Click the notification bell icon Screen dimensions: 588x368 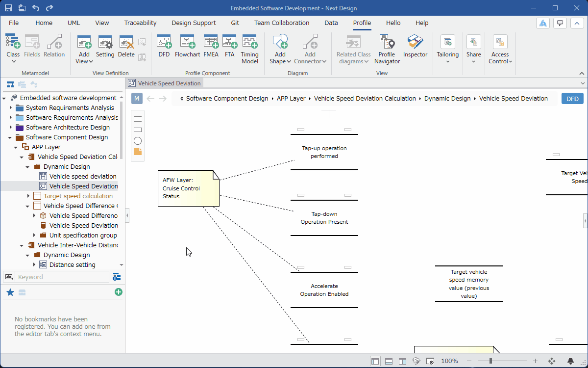point(571,361)
